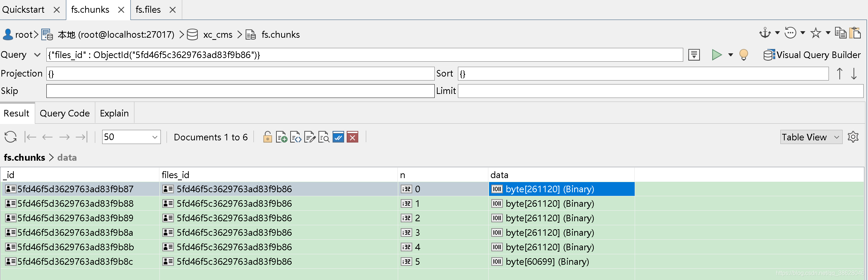Switch to the Quickstart tab
The width and height of the screenshot is (868, 280).
(23, 10)
